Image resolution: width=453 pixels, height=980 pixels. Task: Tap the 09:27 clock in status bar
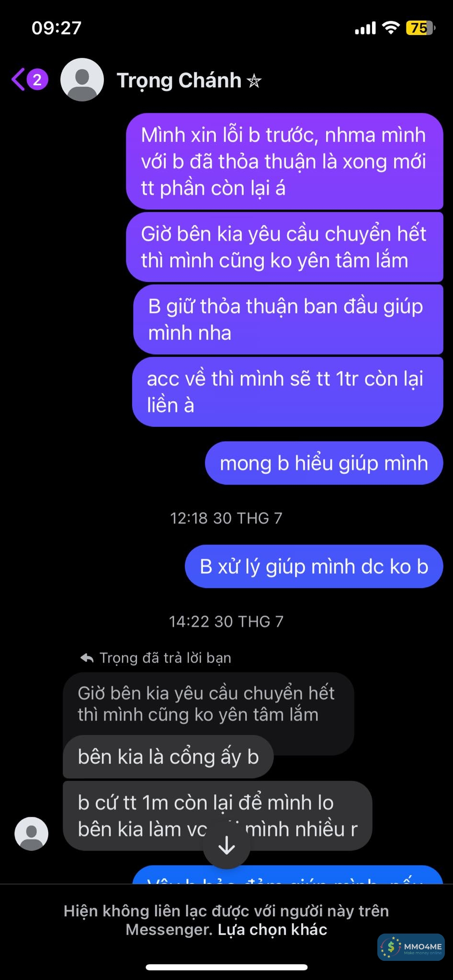pos(57,28)
